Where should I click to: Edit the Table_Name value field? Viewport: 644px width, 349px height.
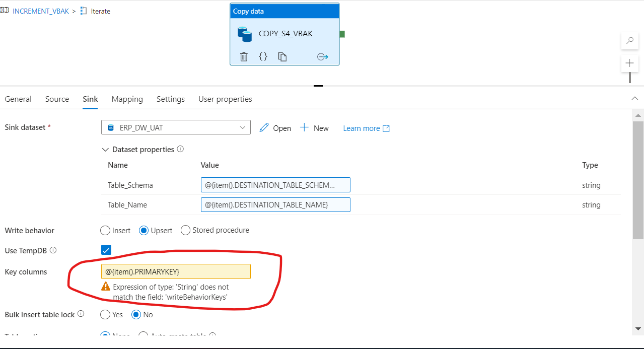275,205
